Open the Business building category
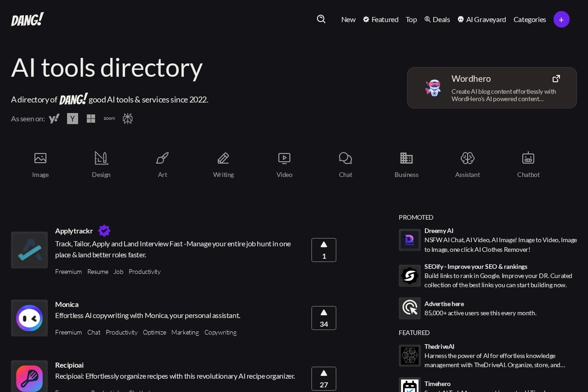588x392 pixels. 406,159
